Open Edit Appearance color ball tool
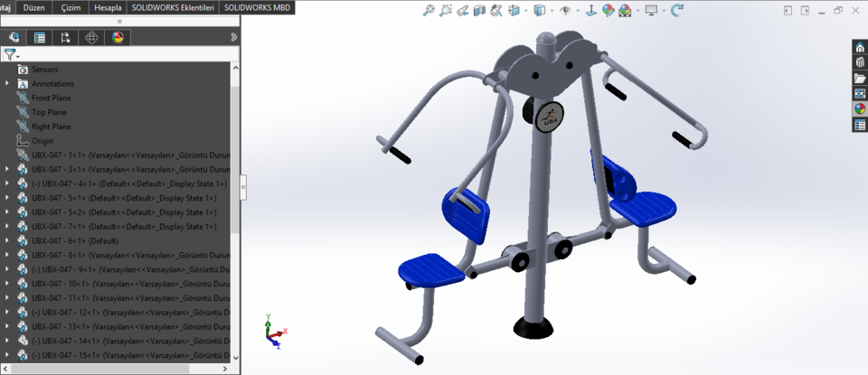Screen dimensions: 868x375 pos(609,10)
